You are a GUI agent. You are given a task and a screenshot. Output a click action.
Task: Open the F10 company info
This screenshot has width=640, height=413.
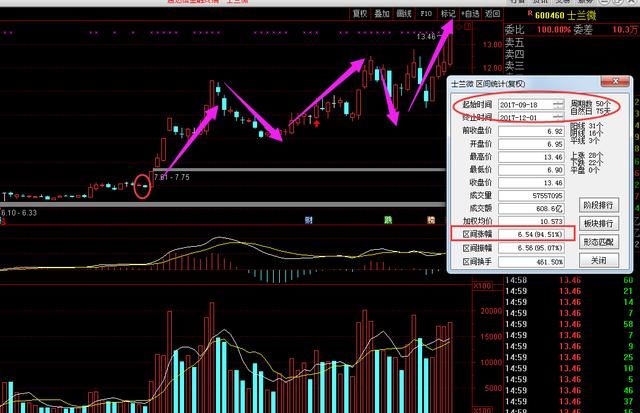click(426, 14)
